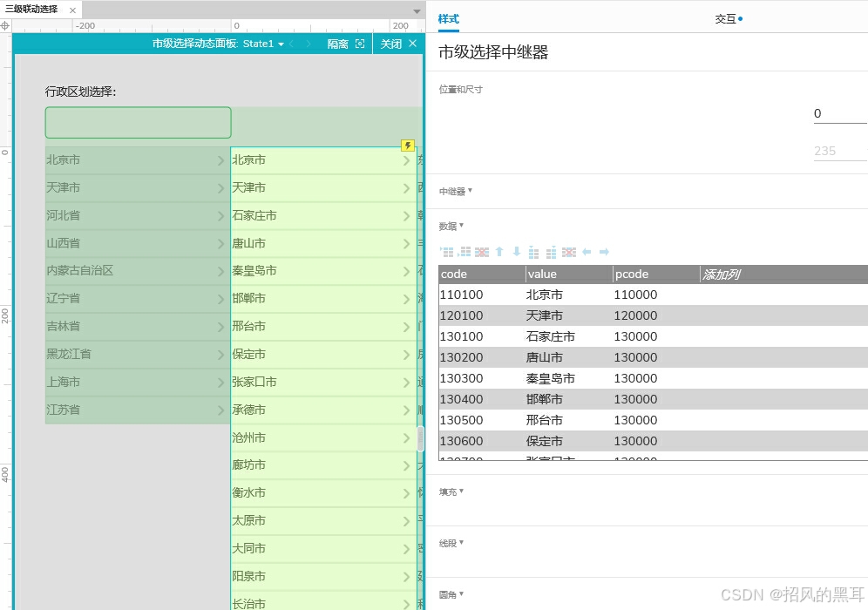Select cell 天津市 in the data table

(569, 315)
